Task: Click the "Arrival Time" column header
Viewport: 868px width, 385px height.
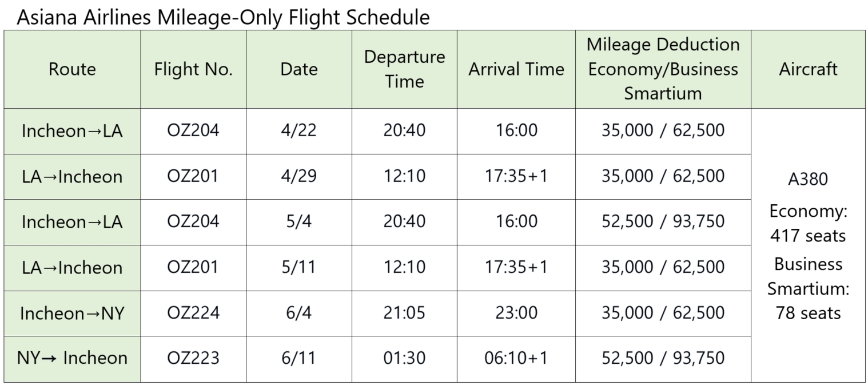Action: pos(516,69)
